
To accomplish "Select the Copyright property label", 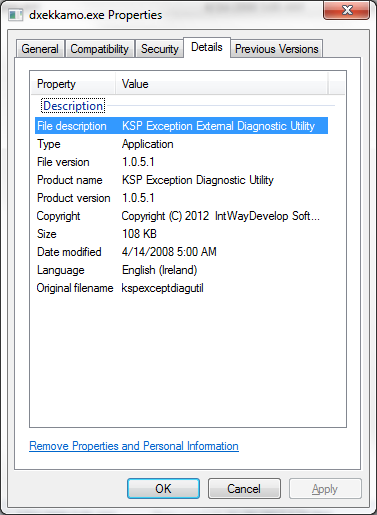I will pyautogui.click(x=58, y=216).
